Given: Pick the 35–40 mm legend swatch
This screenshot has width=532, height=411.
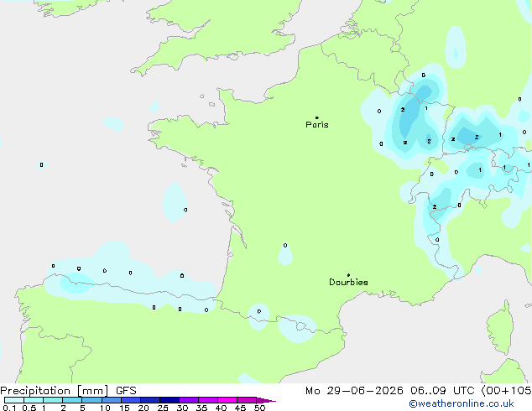Looking at the screenshot, I should 207,400.
